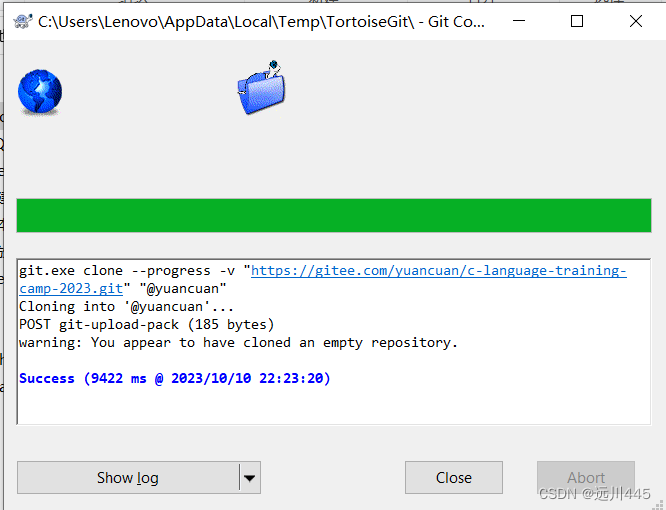Click the "Cloning into '@yuancuan'..." line
This screenshot has width=666, height=510.
click(x=126, y=306)
